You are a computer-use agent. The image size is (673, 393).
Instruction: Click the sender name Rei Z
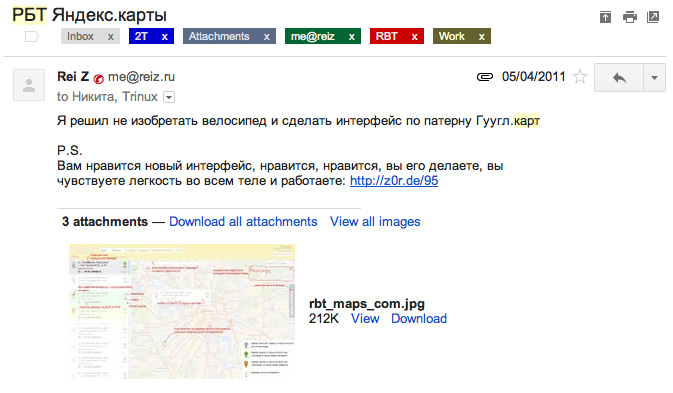click(x=73, y=76)
